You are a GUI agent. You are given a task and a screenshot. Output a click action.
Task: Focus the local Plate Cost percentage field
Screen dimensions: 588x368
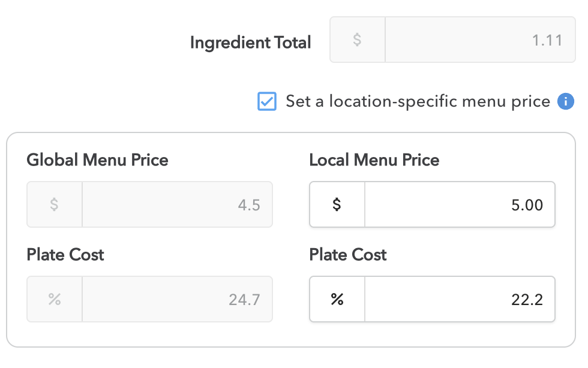pyautogui.click(x=459, y=299)
